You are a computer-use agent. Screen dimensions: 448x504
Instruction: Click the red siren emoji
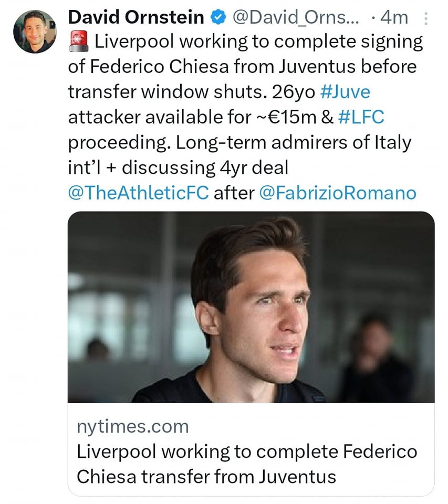point(78,42)
